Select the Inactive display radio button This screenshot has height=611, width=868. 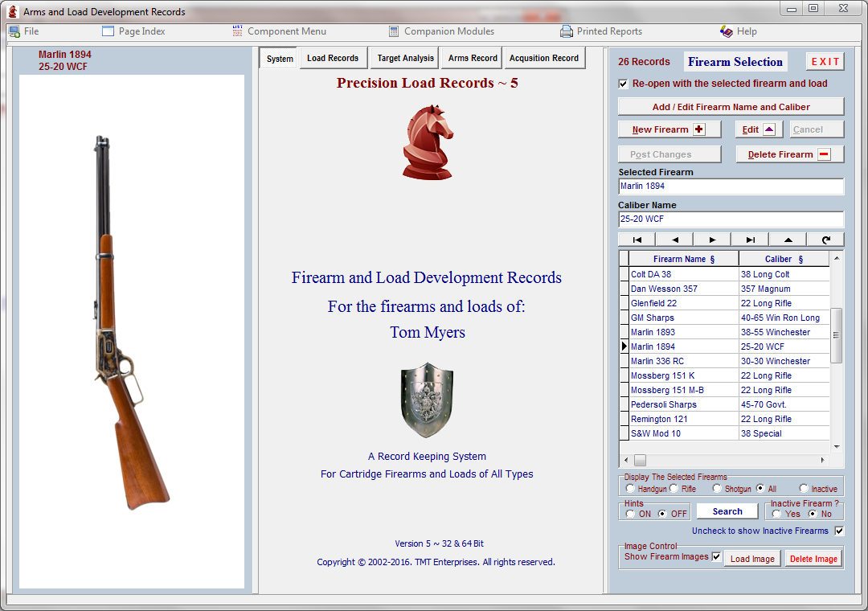tap(804, 488)
